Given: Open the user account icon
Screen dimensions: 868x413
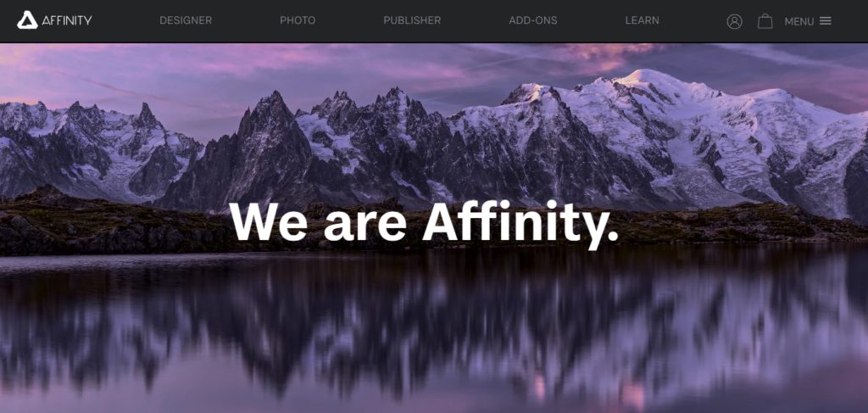Looking at the screenshot, I should [x=734, y=21].
